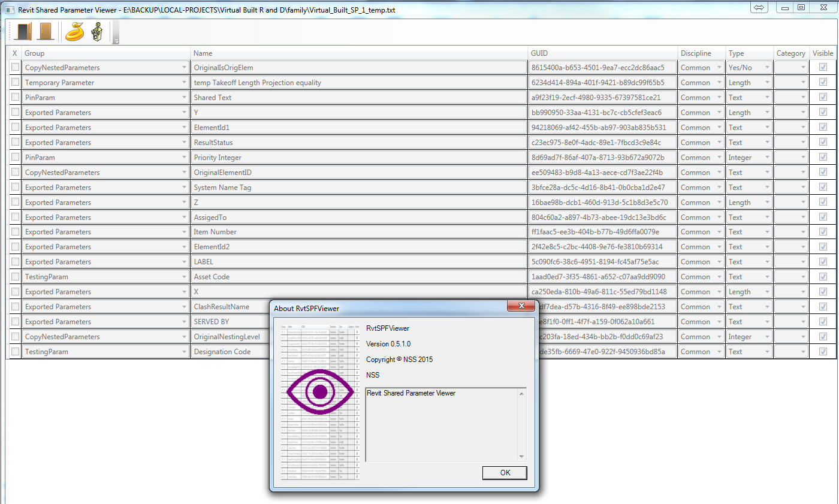Click the purple eye logo in About dialog
This screenshot has width=839, height=504.
319,391
